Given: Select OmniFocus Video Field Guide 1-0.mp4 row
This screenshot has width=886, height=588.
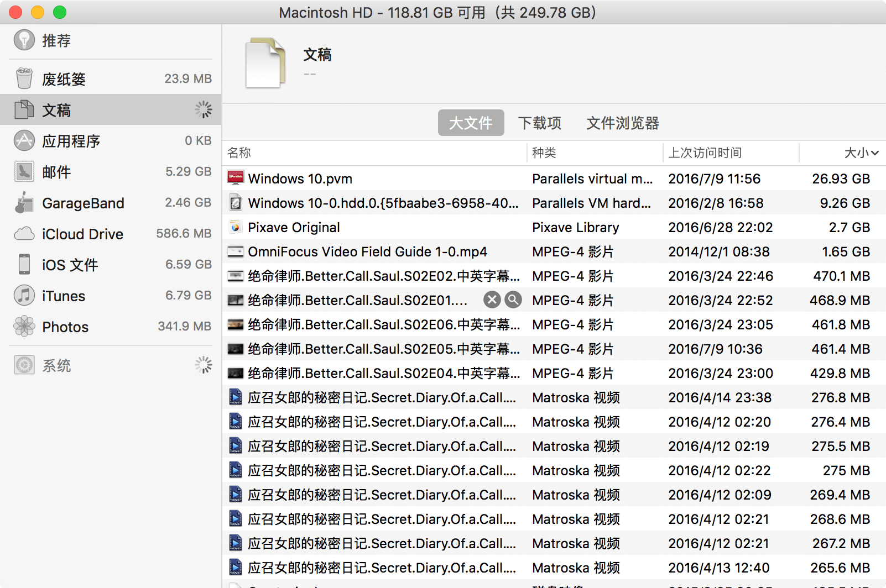Looking at the screenshot, I should click(x=554, y=251).
